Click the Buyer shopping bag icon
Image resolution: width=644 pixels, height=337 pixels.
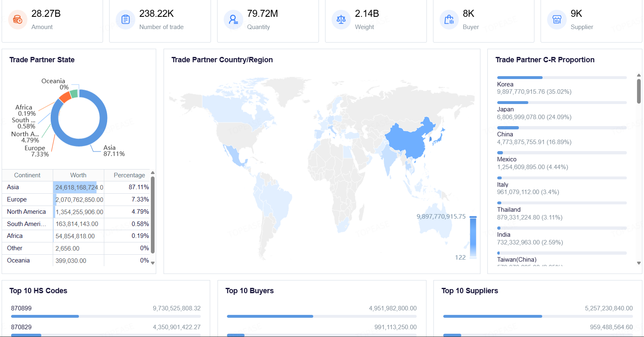click(449, 19)
